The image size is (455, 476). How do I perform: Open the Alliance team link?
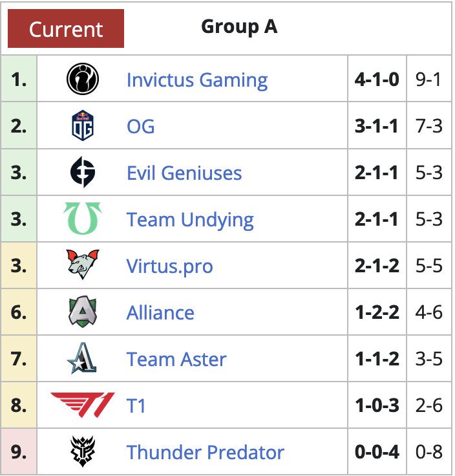click(x=160, y=312)
